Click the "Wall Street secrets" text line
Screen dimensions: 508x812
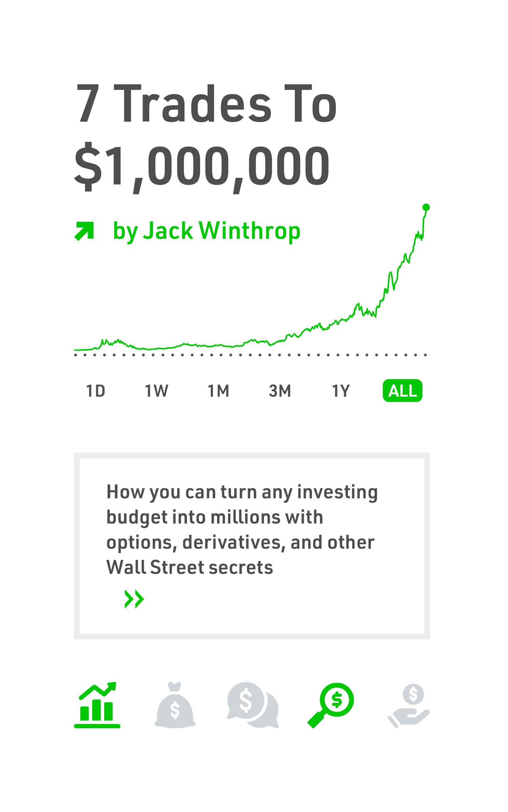pos(190,567)
